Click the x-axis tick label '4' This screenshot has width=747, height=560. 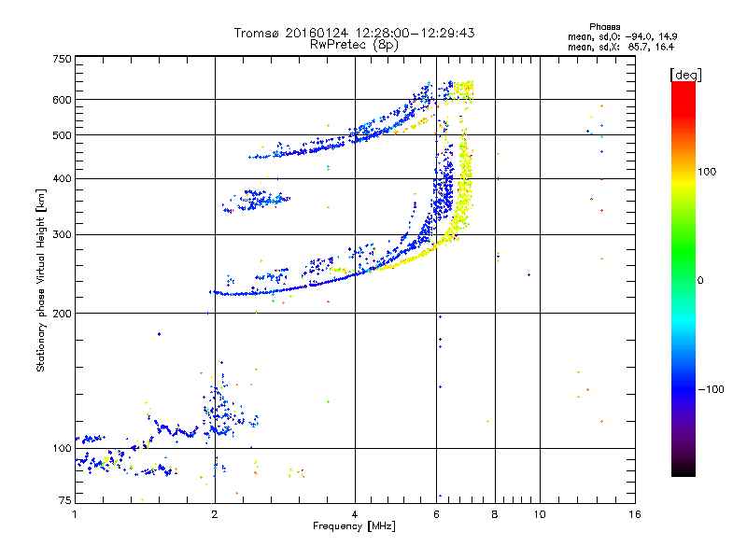[355, 514]
